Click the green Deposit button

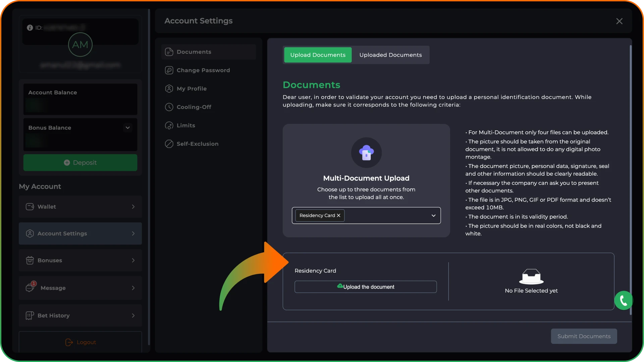point(80,163)
